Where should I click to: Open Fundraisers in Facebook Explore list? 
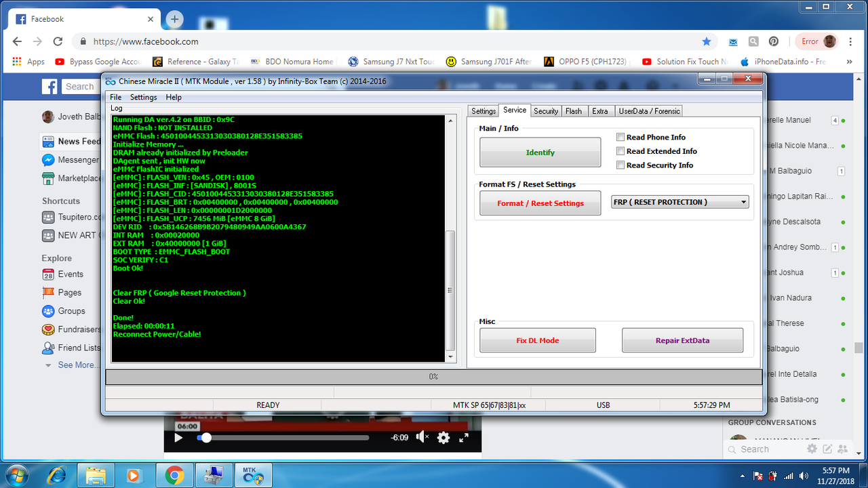(x=71, y=329)
